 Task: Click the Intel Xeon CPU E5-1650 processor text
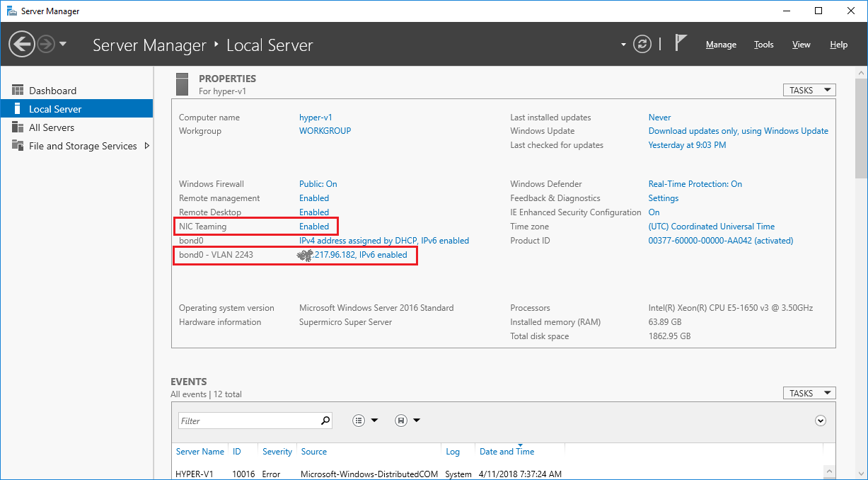coord(731,308)
